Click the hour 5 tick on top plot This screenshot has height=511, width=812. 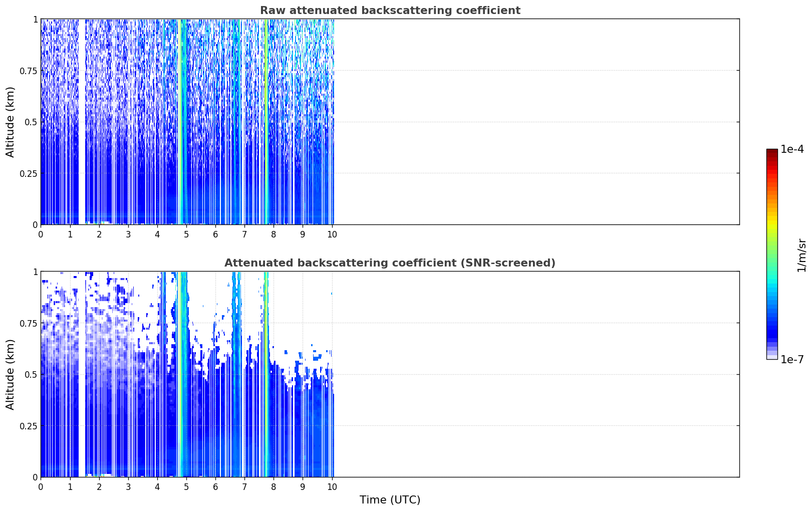click(186, 234)
